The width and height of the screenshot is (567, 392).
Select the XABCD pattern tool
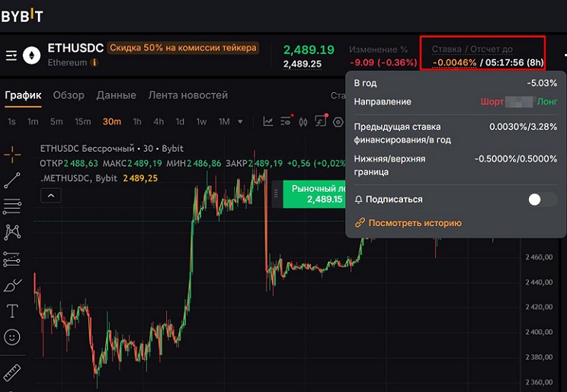click(12, 232)
